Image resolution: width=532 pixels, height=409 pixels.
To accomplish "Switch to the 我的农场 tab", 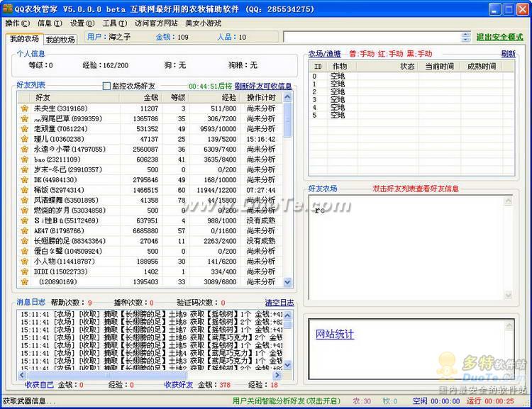I will point(24,39).
